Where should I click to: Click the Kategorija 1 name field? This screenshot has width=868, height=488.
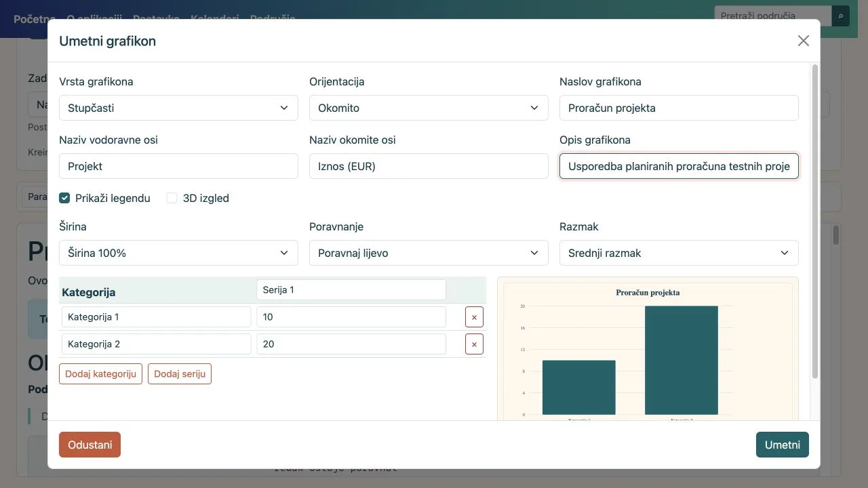156,317
